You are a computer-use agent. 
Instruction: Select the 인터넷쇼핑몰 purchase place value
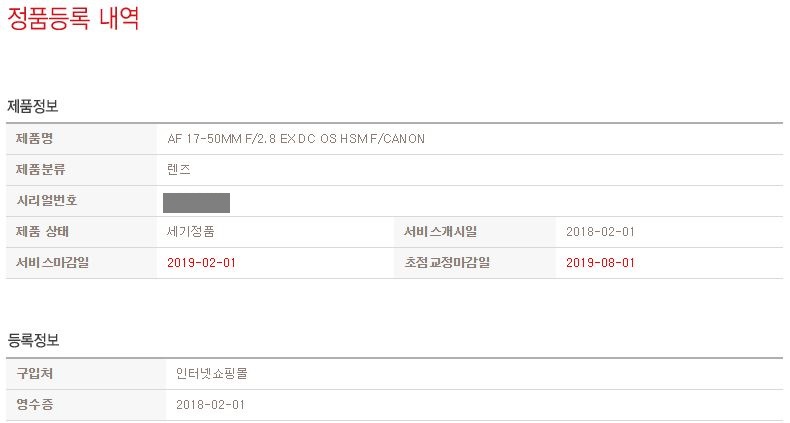212,374
